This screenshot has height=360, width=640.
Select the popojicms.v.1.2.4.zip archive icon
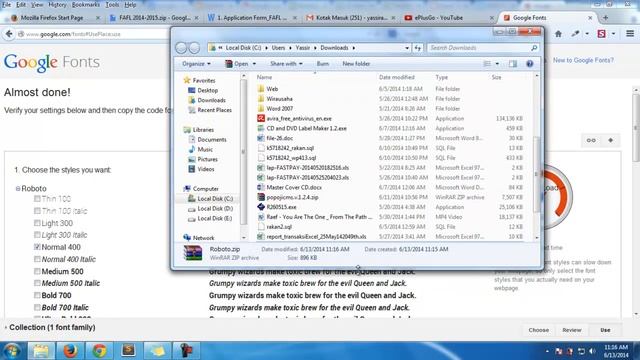click(x=261, y=197)
